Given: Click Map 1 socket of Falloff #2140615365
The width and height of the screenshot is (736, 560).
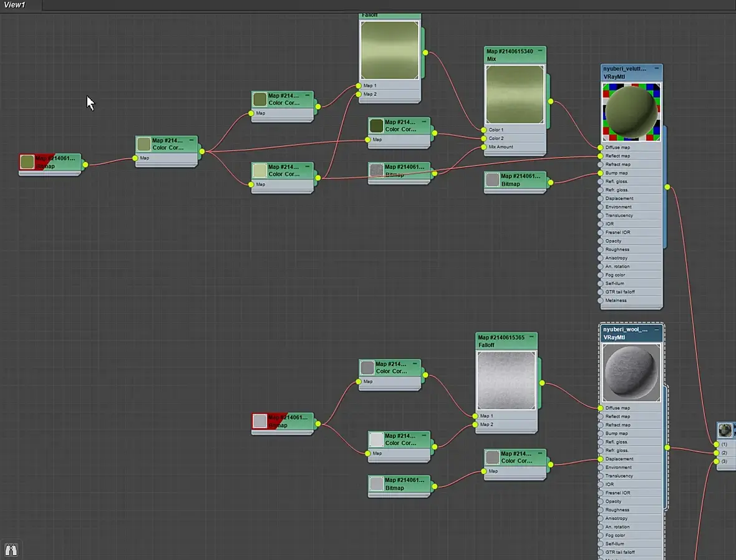Looking at the screenshot, I should (x=475, y=416).
